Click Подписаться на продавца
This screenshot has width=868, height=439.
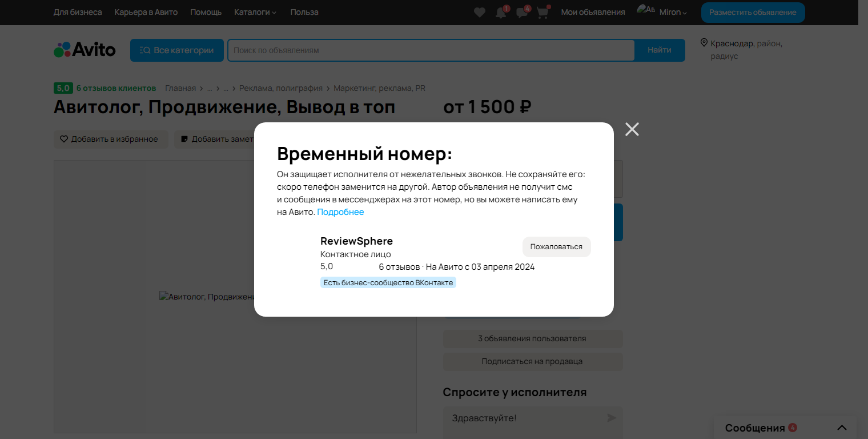pos(533,361)
